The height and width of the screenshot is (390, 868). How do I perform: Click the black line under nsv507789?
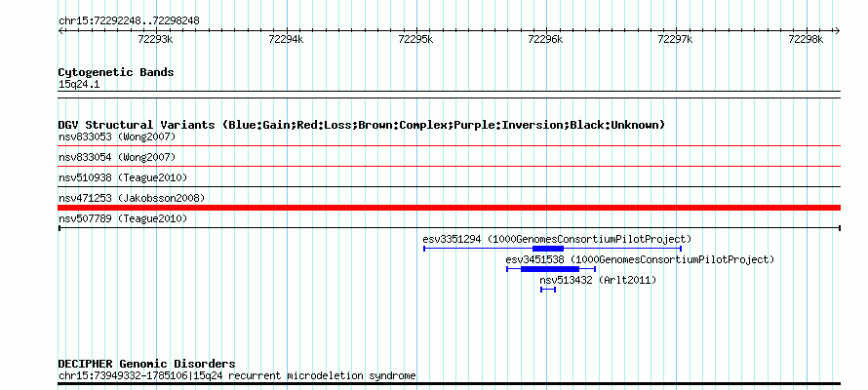(449, 228)
